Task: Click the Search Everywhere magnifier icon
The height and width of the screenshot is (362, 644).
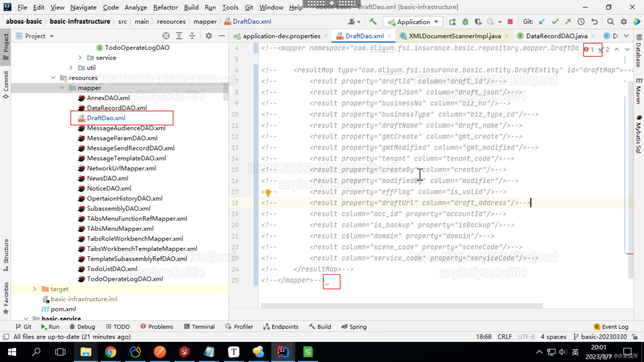Action: (x=610, y=22)
